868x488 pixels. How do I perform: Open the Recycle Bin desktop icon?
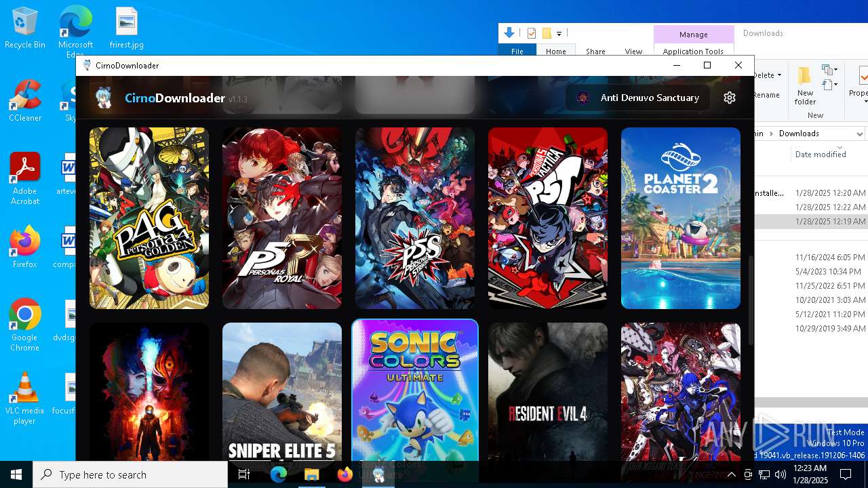point(25,28)
